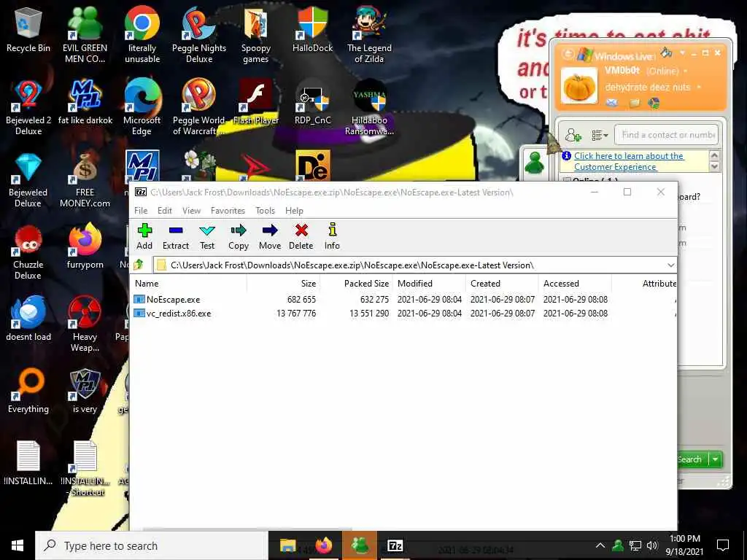747x560 pixels.
Task: Open Everything search shortcut on desktop
Action: [x=28, y=392]
